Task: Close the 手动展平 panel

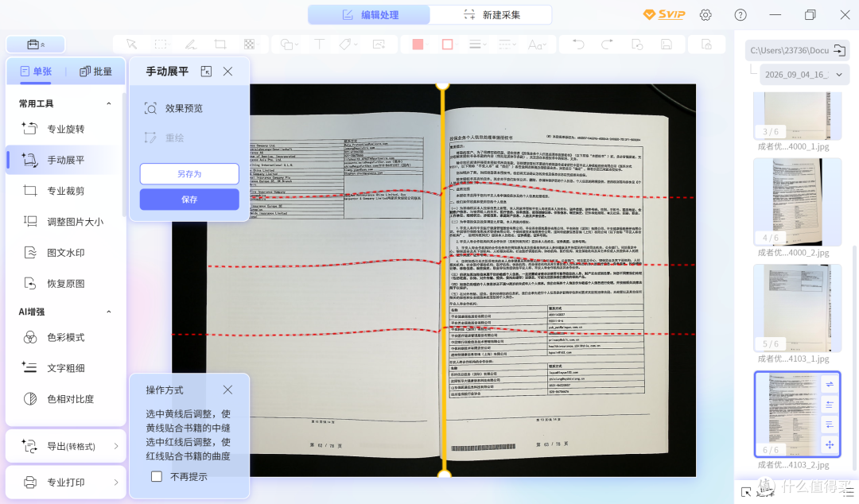Action: click(228, 72)
